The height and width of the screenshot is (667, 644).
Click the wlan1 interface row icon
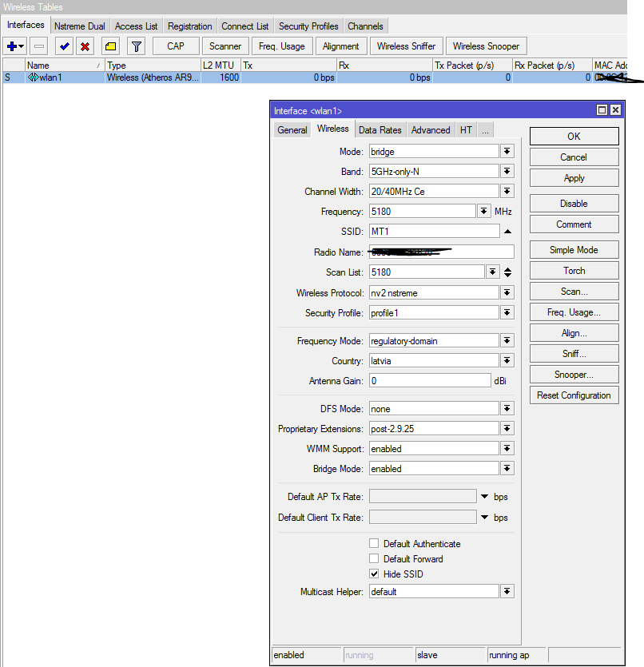click(x=34, y=77)
